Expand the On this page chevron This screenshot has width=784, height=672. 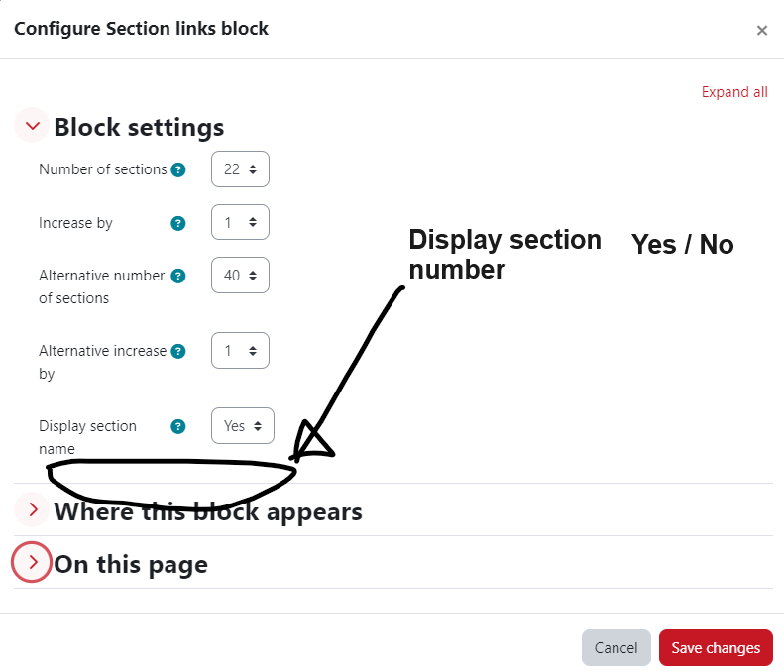tap(32, 562)
